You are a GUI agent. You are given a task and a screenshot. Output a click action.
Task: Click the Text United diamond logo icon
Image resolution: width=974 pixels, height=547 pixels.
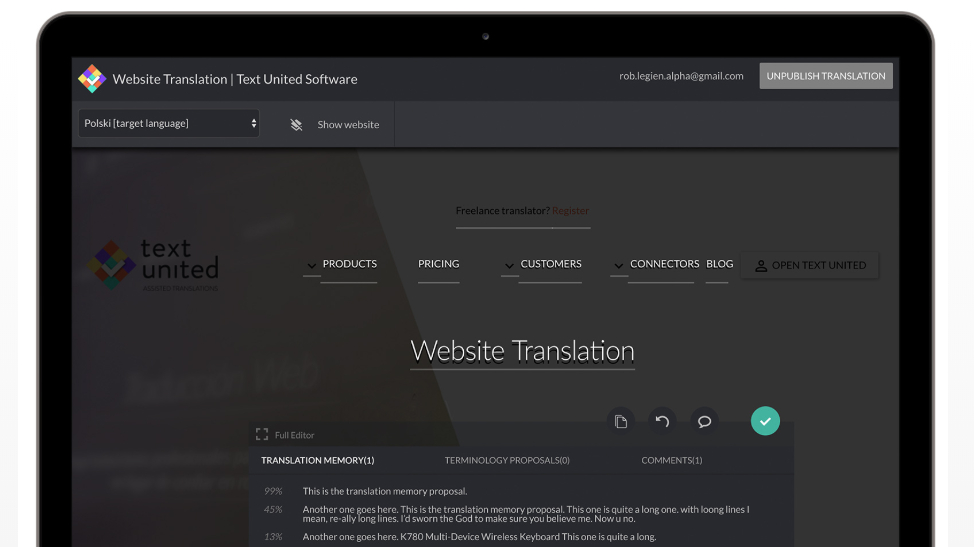92,79
